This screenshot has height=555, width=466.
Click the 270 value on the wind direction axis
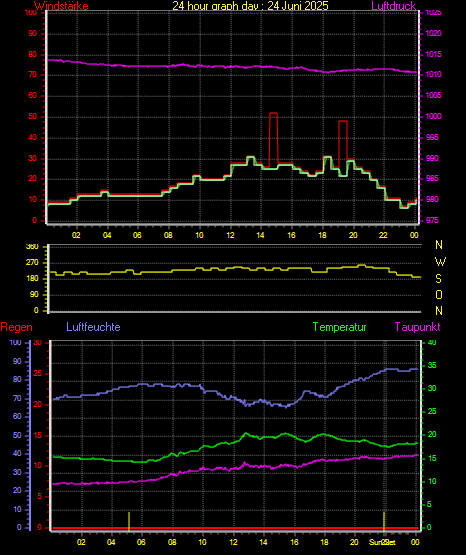click(x=32, y=263)
